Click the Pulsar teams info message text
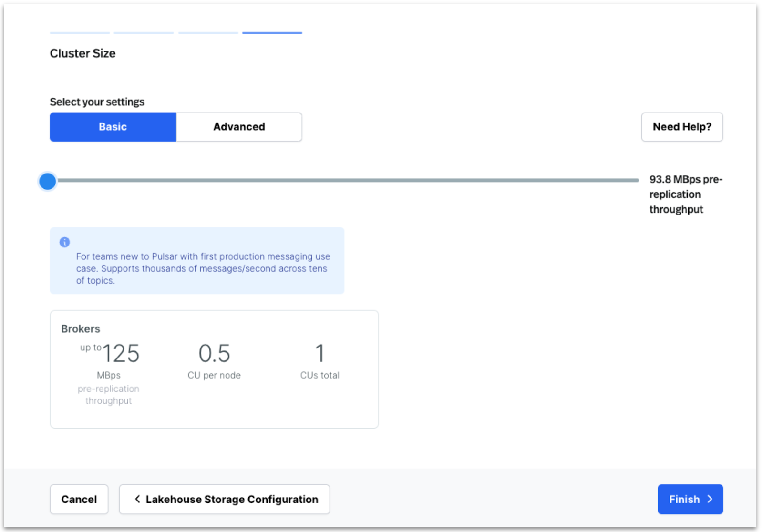This screenshot has height=532, width=763. [203, 268]
